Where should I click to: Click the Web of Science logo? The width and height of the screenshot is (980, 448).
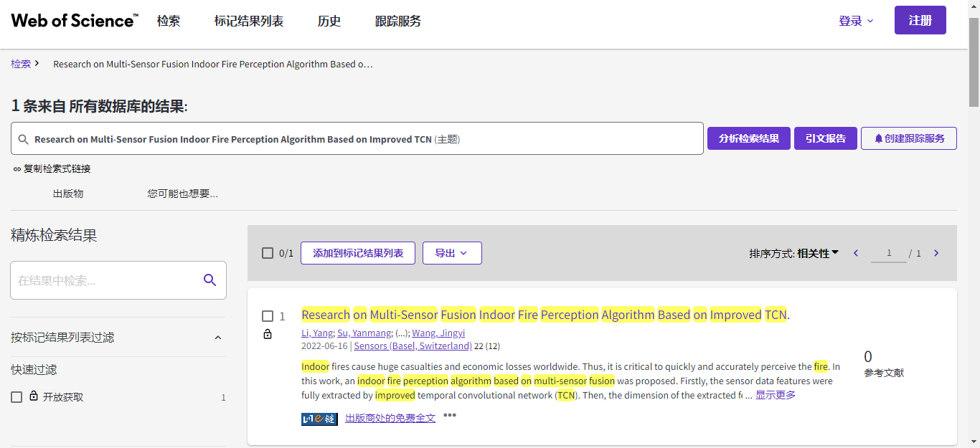(75, 21)
